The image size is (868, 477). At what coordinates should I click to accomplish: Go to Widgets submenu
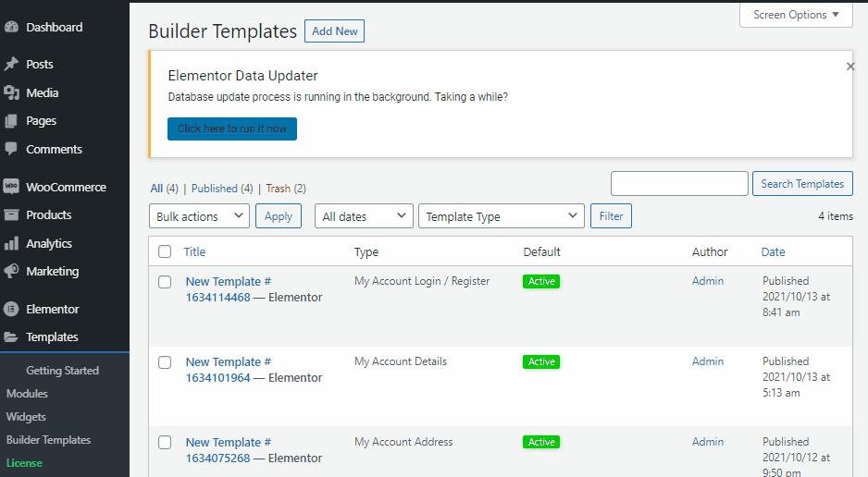tap(26, 417)
